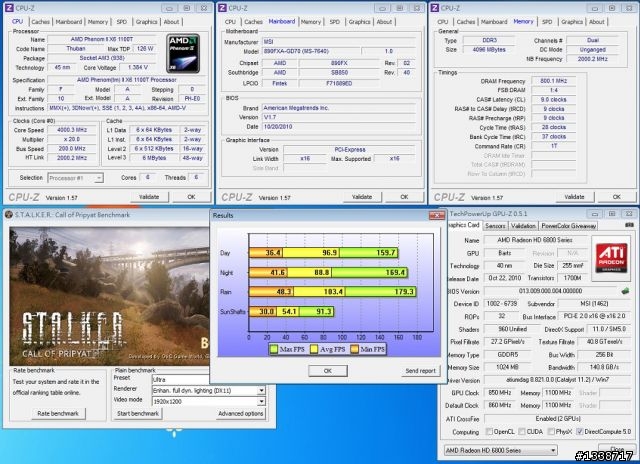Click OK in the CPU tab CPU-Z window
This screenshot has width=640, height=464.
point(191,197)
